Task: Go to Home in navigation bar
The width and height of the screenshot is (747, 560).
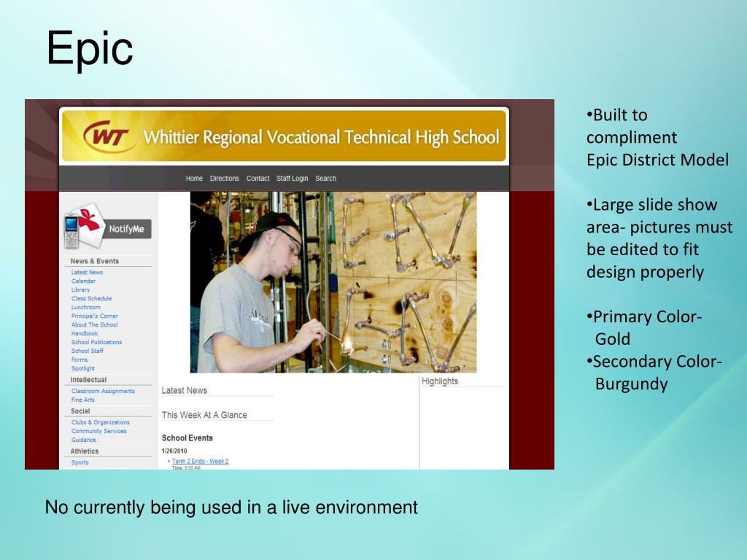Action: [194, 179]
